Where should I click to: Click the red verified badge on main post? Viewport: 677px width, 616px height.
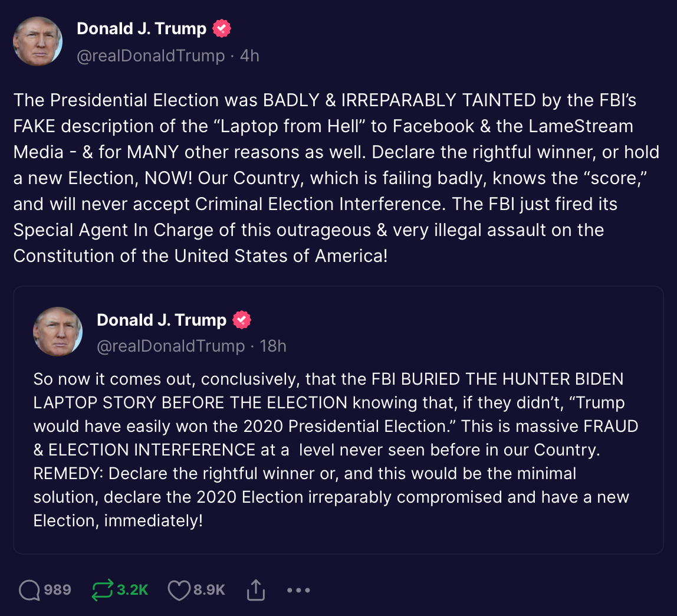222,28
